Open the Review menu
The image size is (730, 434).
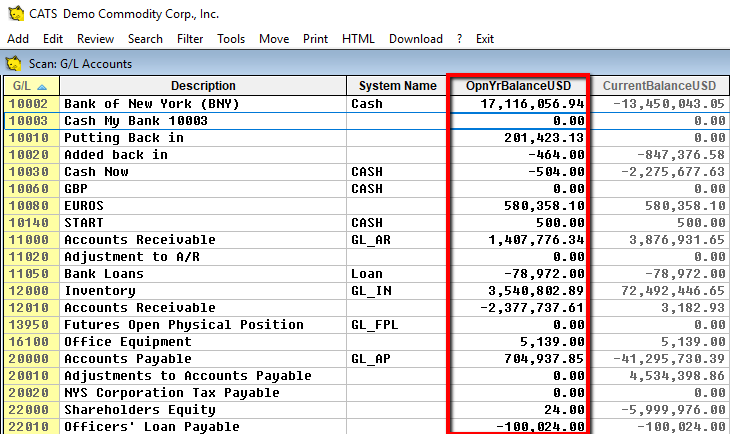95,39
